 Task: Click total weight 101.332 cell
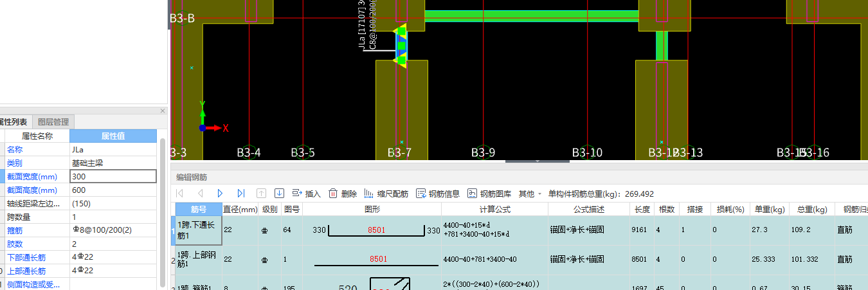(811, 260)
